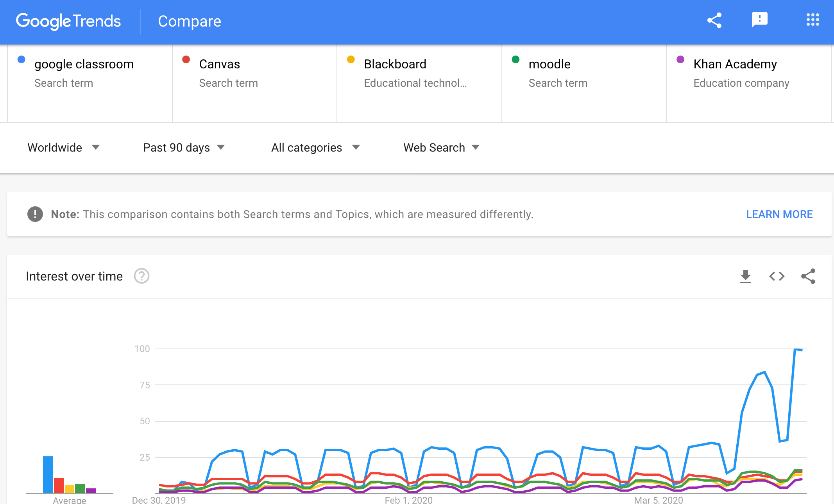This screenshot has width=834, height=504.
Task: Click the yellow Blackboard color dot
Action: pyautogui.click(x=351, y=59)
